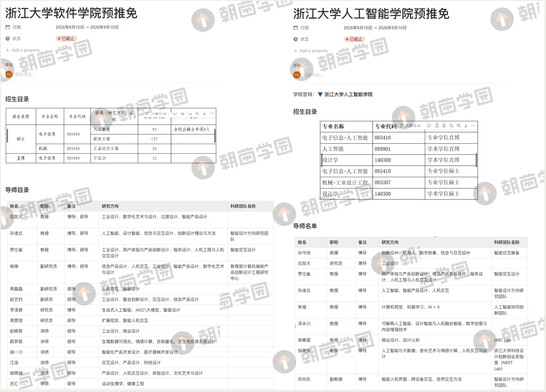Image resolution: width=546 pixels, height=392 pixels.
Task: Click 汤永川 name in 导师名单 table
Action: pyautogui.click(x=304, y=323)
